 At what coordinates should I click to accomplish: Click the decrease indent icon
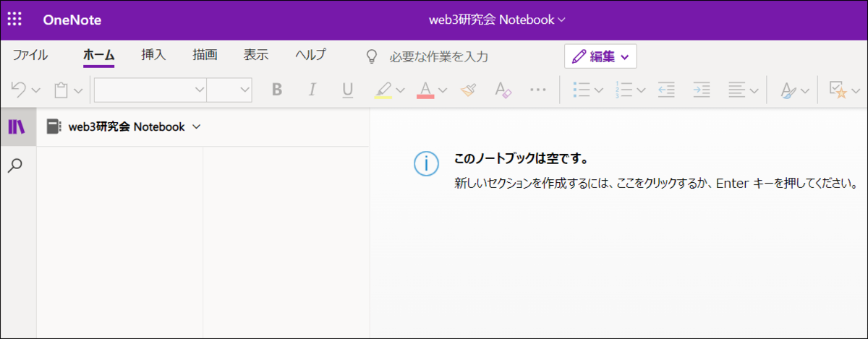coord(666,90)
